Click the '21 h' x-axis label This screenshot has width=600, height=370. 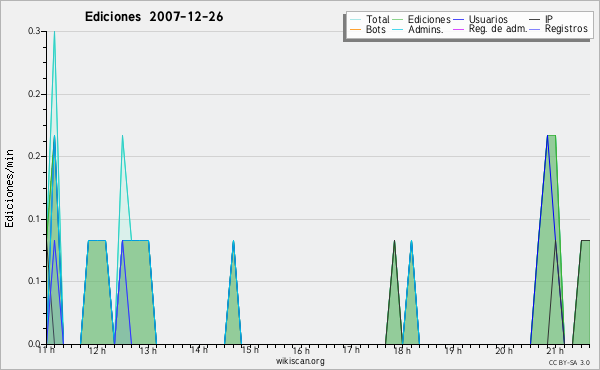pos(555,350)
